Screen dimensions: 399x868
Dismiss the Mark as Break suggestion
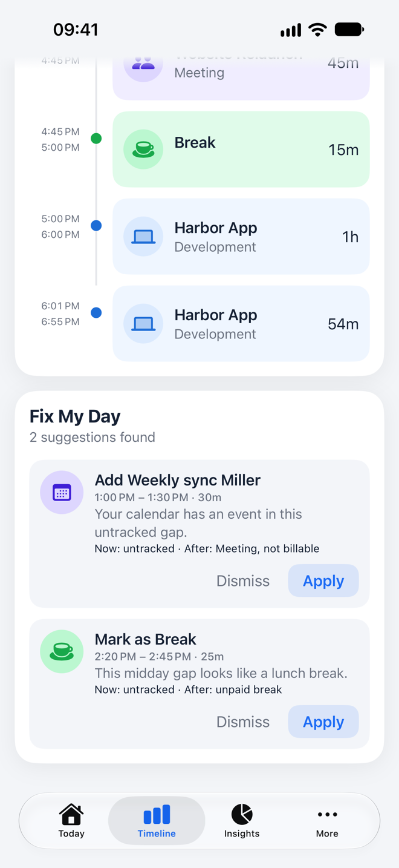(x=243, y=722)
